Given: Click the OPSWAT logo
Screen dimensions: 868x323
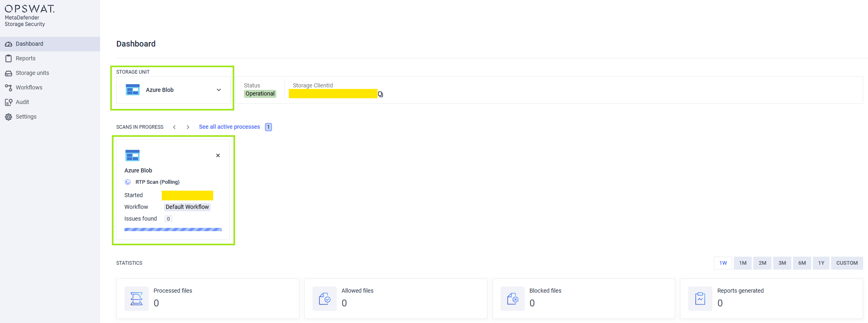Looking at the screenshot, I should click(x=30, y=8).
